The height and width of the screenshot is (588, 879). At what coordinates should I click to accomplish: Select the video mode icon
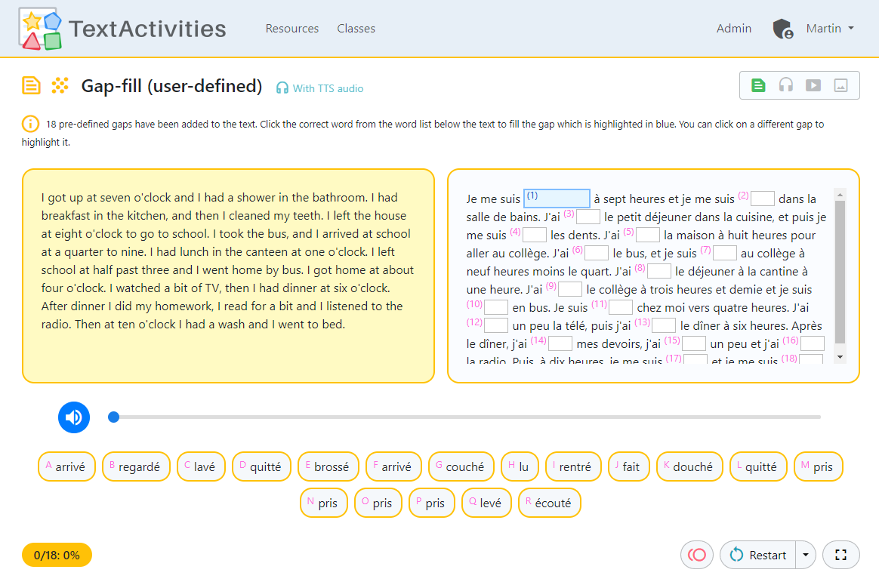pyautogui.click(x=813, y=85)
